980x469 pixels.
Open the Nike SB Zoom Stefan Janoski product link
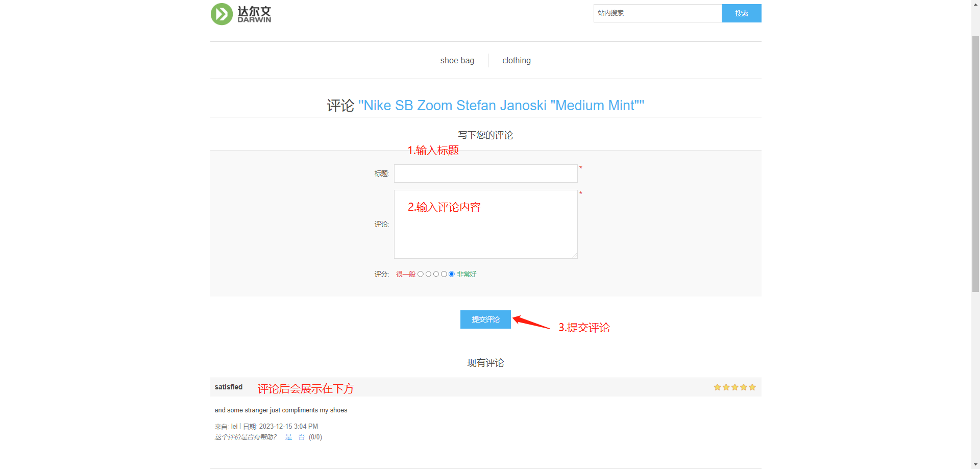click(501, 106)
